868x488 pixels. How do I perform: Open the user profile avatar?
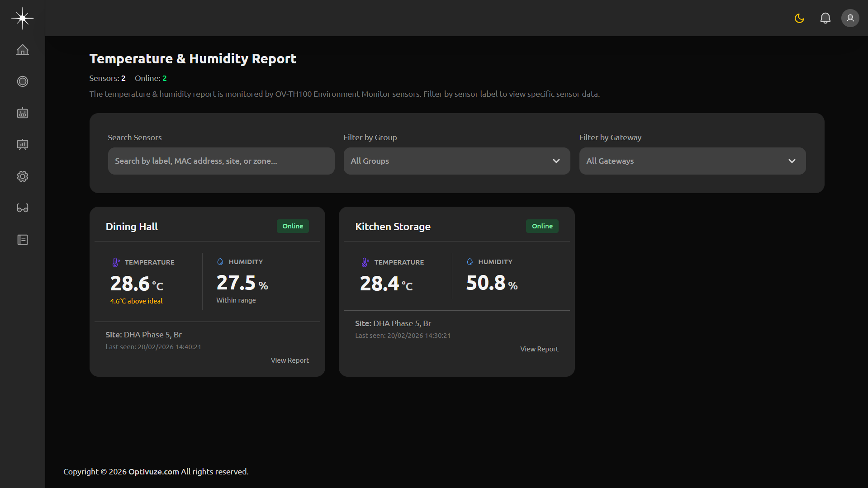tap(850, 18)
